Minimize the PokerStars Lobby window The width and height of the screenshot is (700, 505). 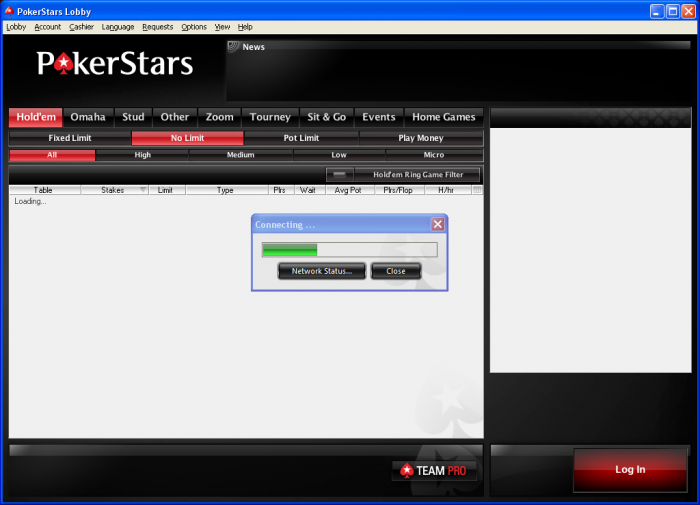[656, 12]
